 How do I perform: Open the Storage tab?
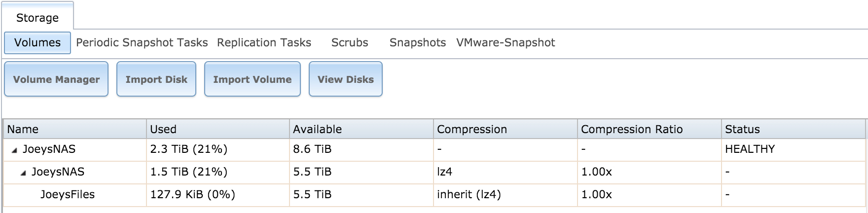[x=37, y=18]
